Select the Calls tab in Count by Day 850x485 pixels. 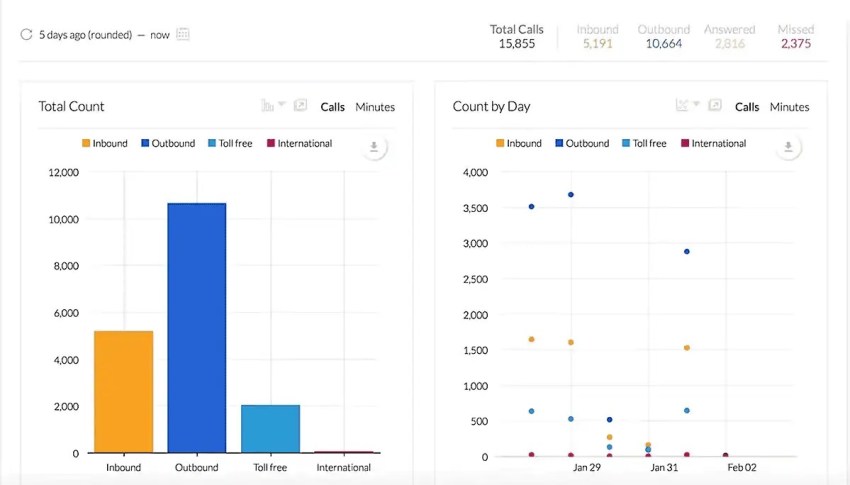(x=747, y=107)
